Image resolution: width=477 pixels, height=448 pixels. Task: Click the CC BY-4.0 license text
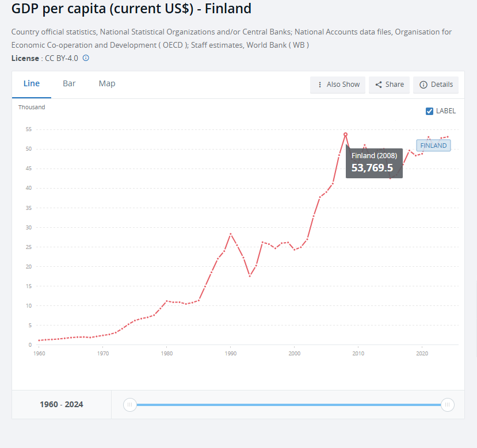pyautogui.click(x=62, y=58)
